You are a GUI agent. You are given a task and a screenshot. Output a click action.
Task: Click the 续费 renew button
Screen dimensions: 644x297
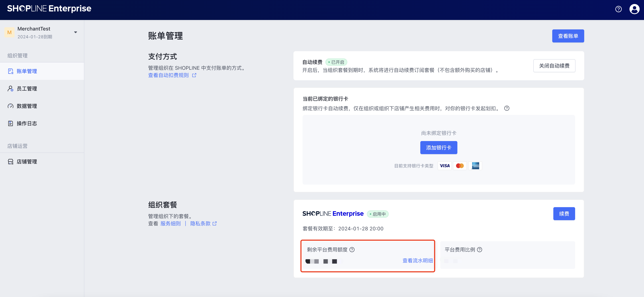(x=564, y=214)
